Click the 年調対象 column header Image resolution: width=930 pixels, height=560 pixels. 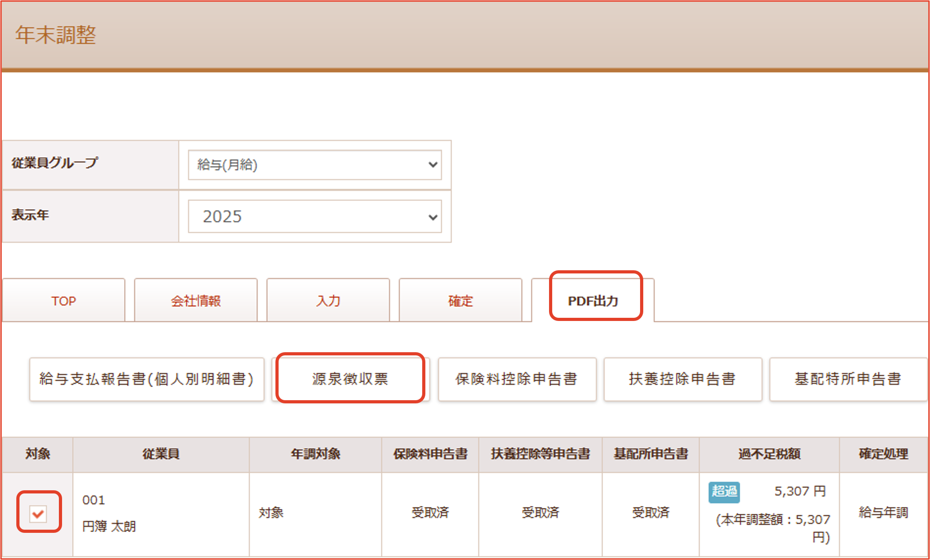315,454
